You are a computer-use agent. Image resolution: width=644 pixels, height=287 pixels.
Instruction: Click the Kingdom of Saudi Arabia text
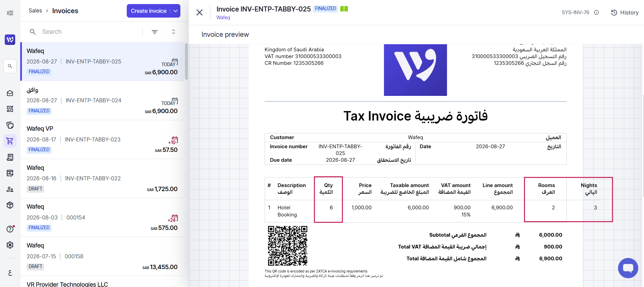click(x=294, y=50)
